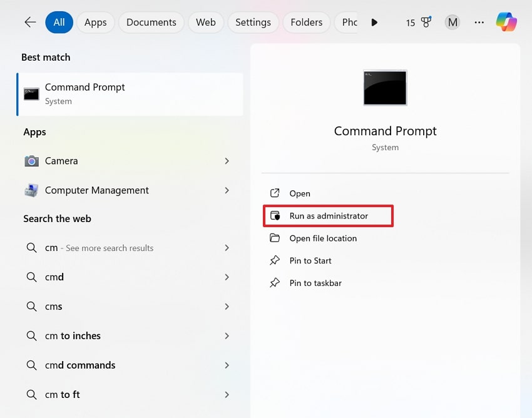Click magnifier icon beside 'cm to ft'
Image resolution: width=532 pixels, height=418 pixels.
pos(31,394)
